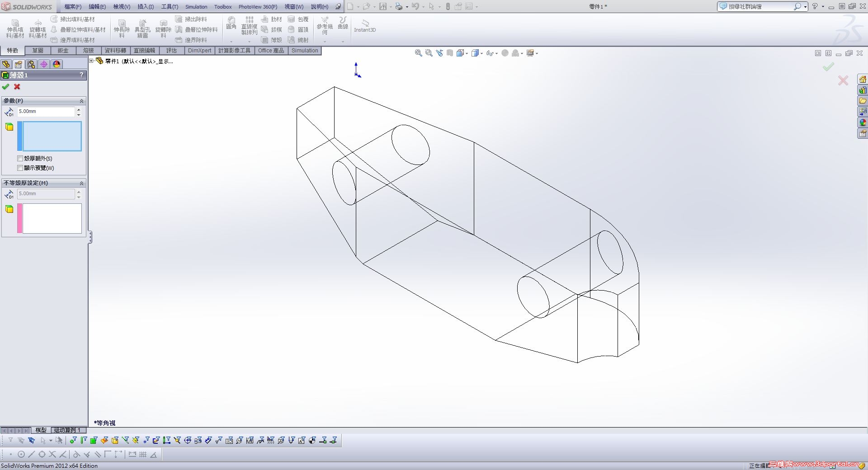Confirm the 薄殼1 shell with green checkmark

6,87
